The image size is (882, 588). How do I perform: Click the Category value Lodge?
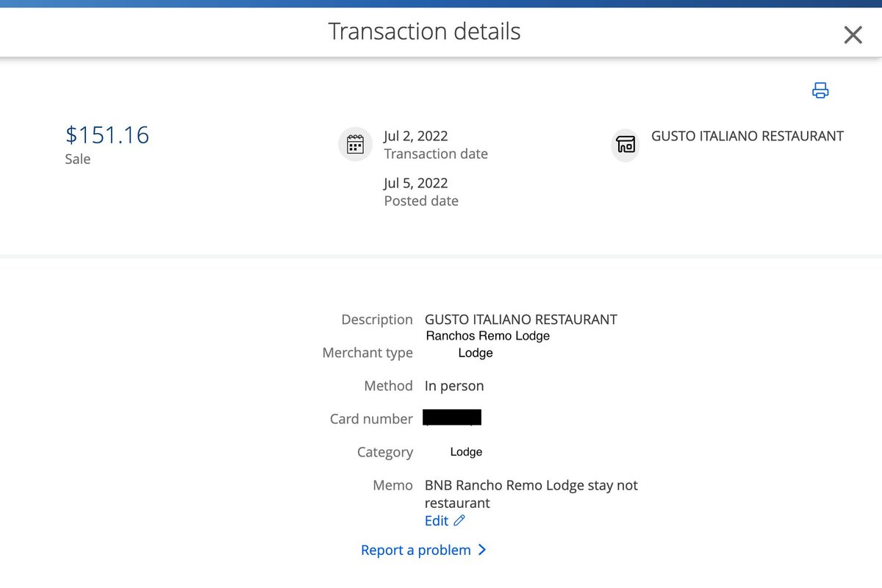466,452
